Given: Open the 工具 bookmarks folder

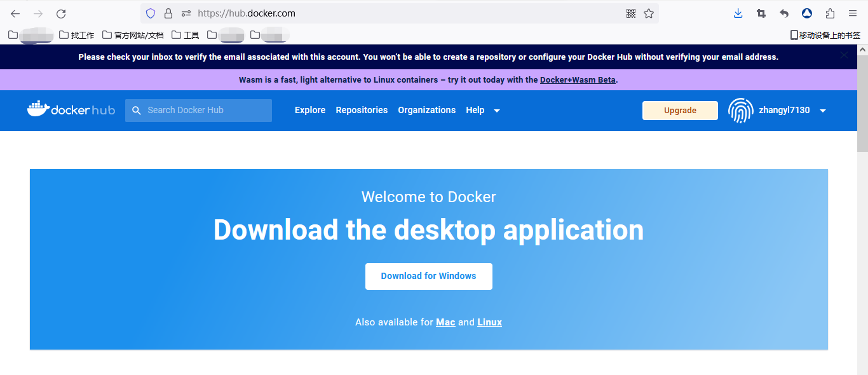Looking at the screenshot, I should [x=186, y=35].
